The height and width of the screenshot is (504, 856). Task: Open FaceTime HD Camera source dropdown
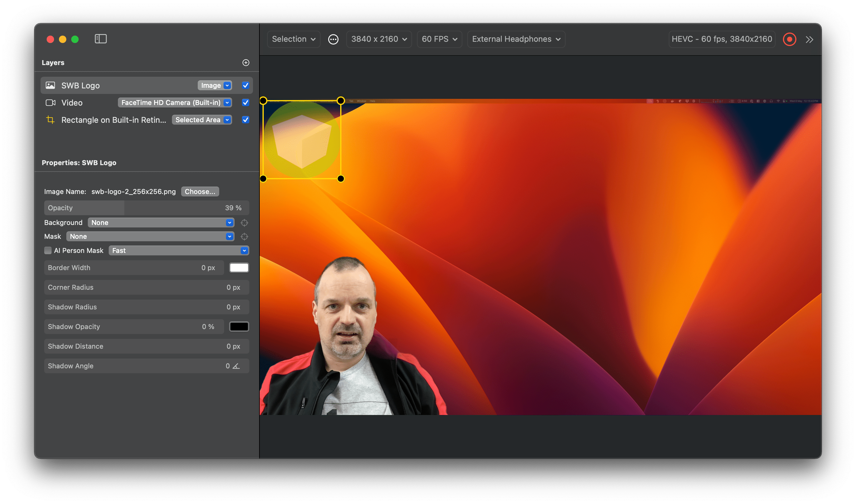click(x=175, y=103)
